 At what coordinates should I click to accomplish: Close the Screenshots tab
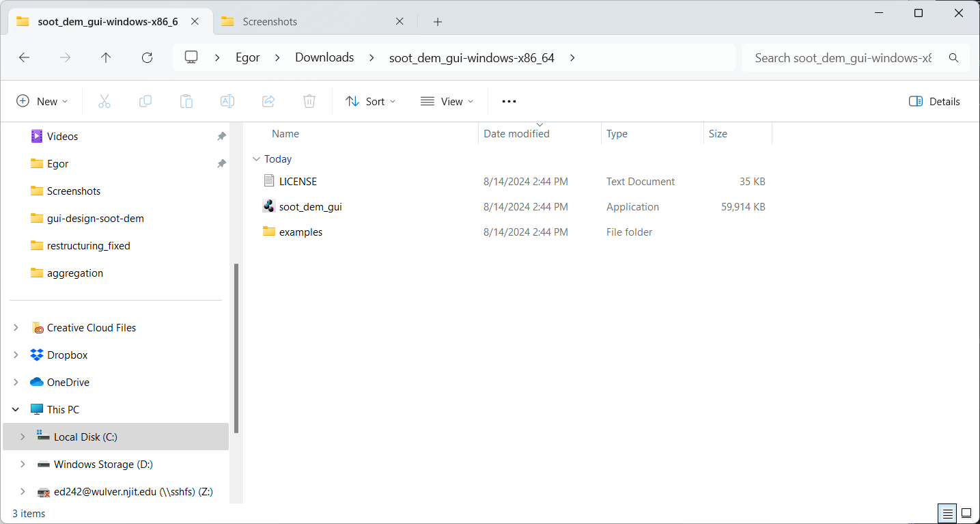[x=400, y=21]
